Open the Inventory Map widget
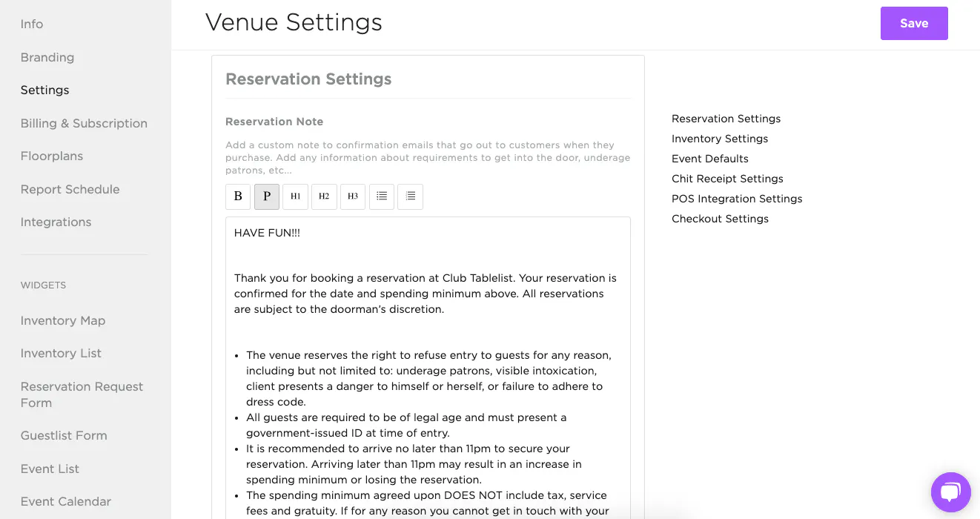Screen dimensions: 980x519 point(63,321)
